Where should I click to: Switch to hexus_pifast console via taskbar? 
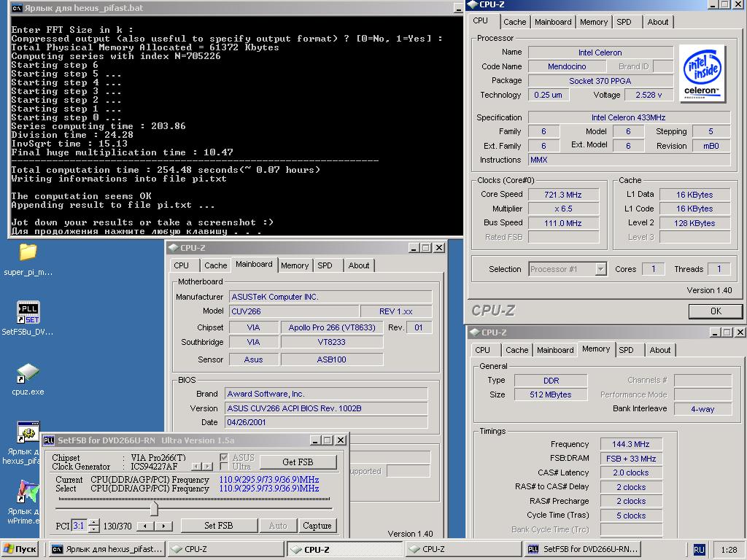tap(108, 549)
